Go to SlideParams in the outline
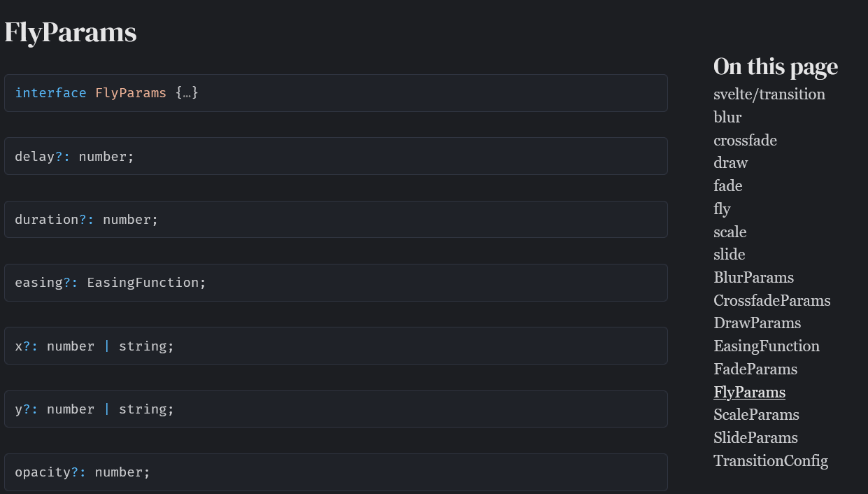868x494 pixels. point(755,438)
